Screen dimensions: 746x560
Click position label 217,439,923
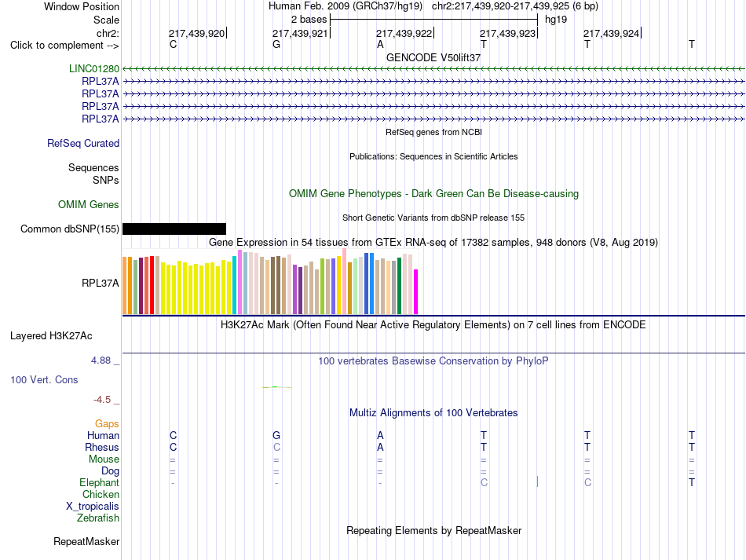(x=507, y=33)
